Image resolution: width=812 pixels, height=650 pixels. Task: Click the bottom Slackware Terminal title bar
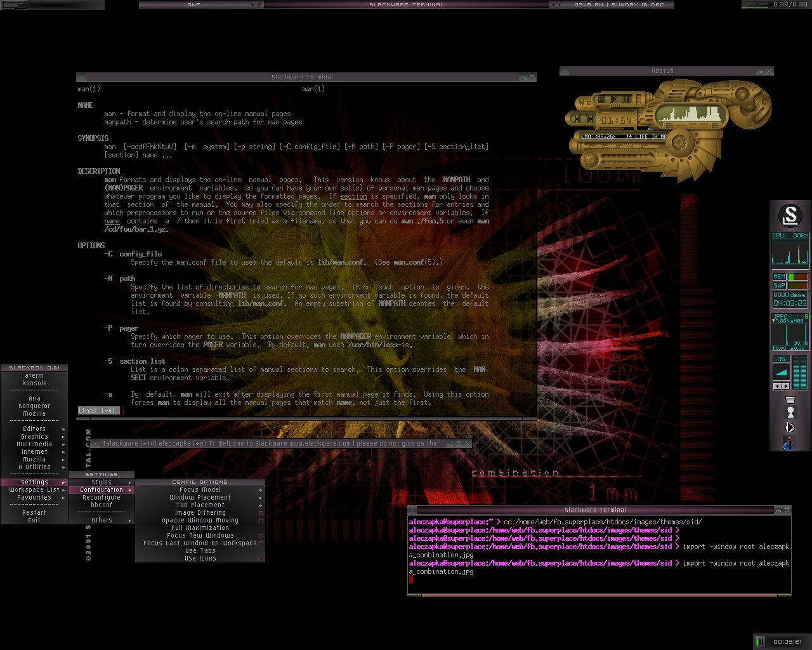[x=599, y=510]
